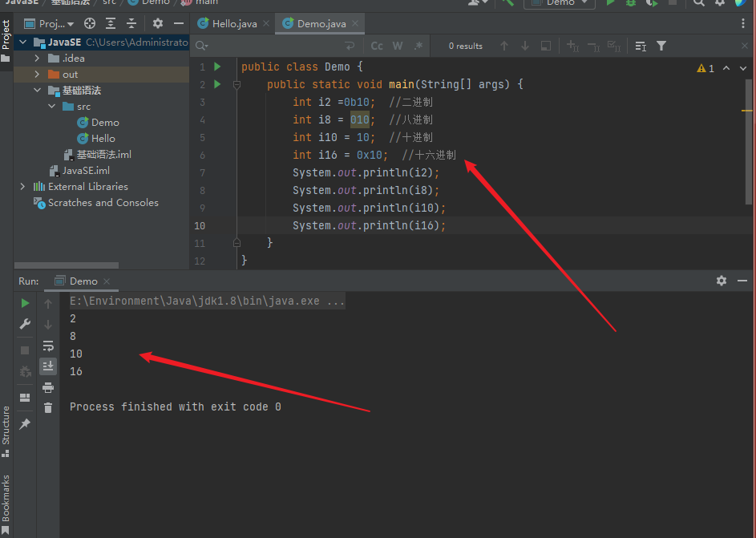Open Run panel settings gear

(x=722, y=281)
